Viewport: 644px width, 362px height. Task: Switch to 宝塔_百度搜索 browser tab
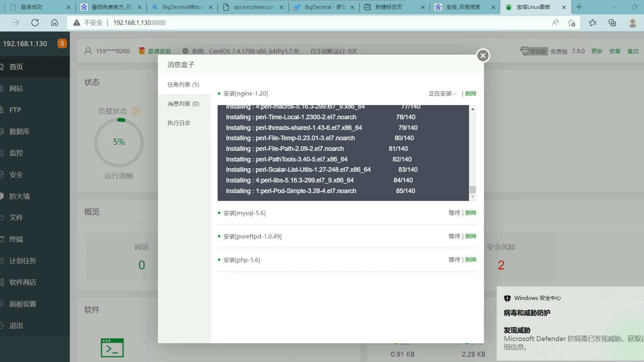click(x=465, y=7)
